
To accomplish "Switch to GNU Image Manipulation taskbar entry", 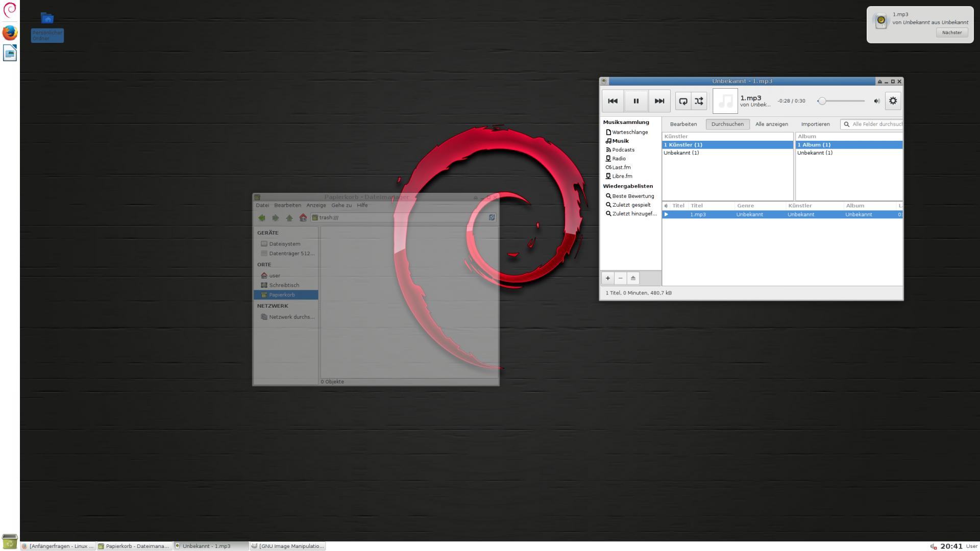I will tap(288, 546).
